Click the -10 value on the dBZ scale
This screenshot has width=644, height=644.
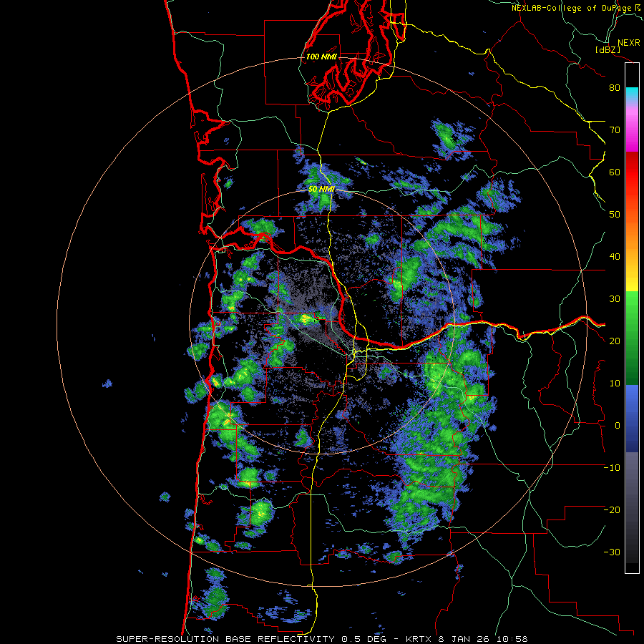tap(612, 468)
